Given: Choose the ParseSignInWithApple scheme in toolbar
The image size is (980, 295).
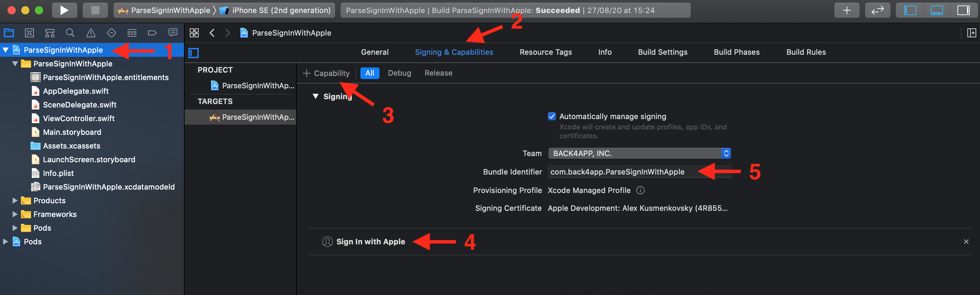Looking at the screenshot, I should (164, 10).
